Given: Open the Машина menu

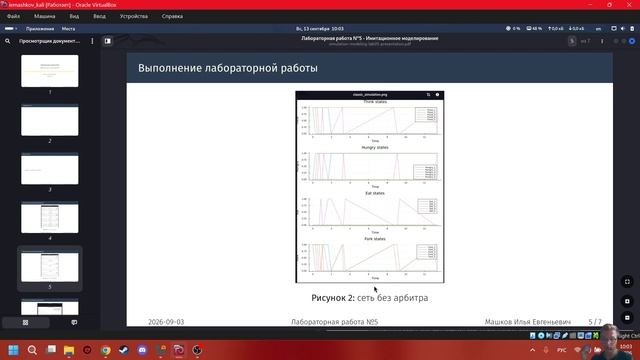Looking at the screenshot, I should pyautogui.click(x=44, y=16).
